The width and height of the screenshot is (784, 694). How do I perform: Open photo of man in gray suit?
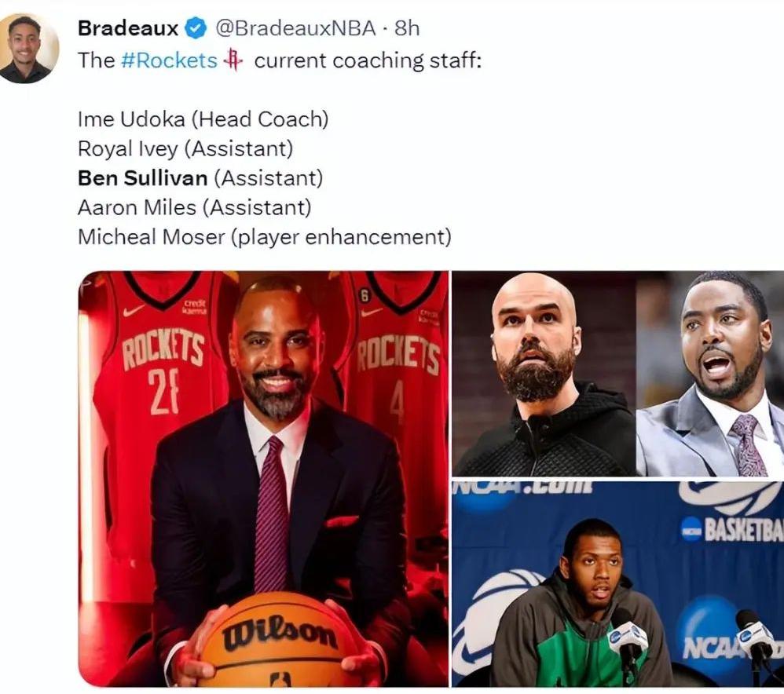(x=711, y=374)
